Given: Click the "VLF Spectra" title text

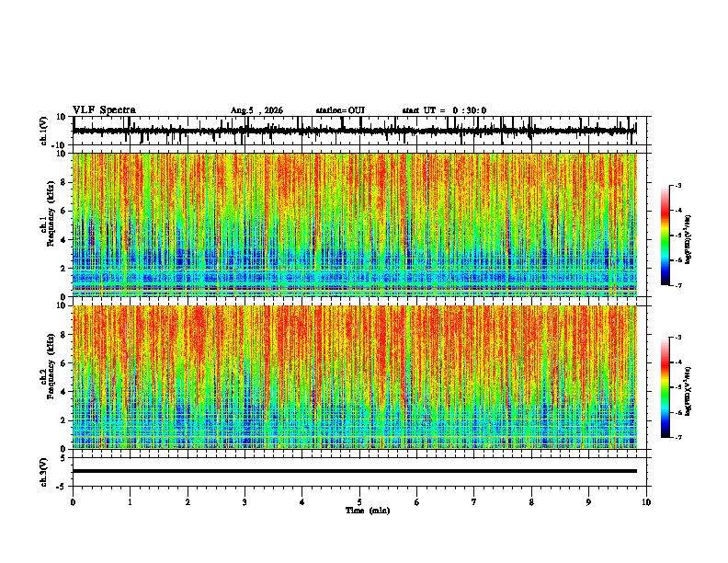Looking at the screenshot, I should point(104,110).
